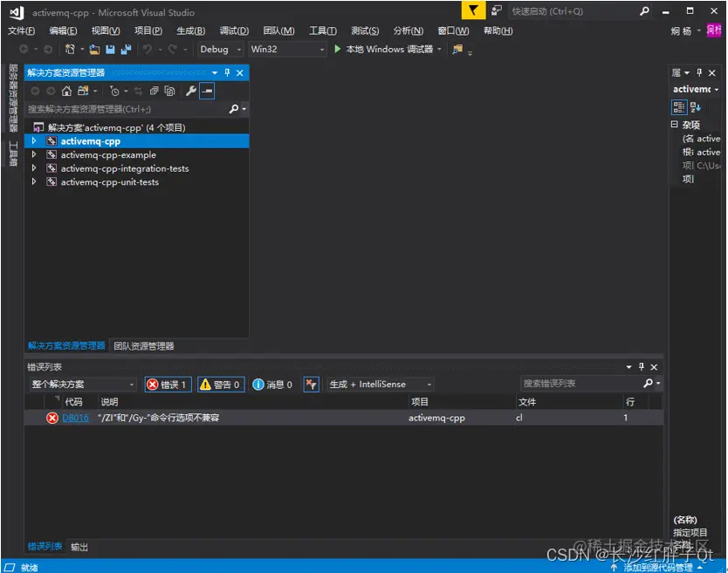
Task: Click the Sync with Active Document icon
Action: (139, 91)
